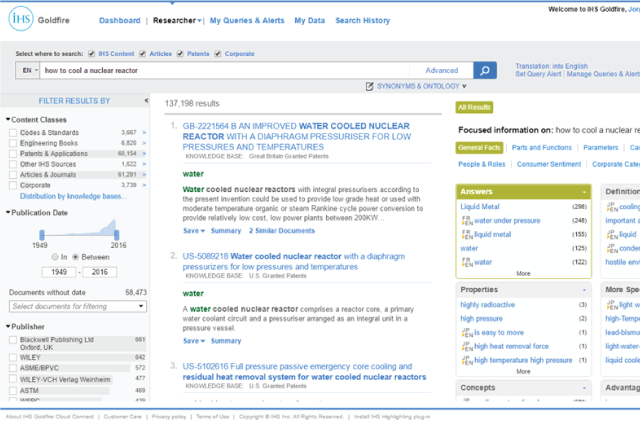Select Consumer Sentiment tab
Screen dimensions: 640x426
[549, 164]
